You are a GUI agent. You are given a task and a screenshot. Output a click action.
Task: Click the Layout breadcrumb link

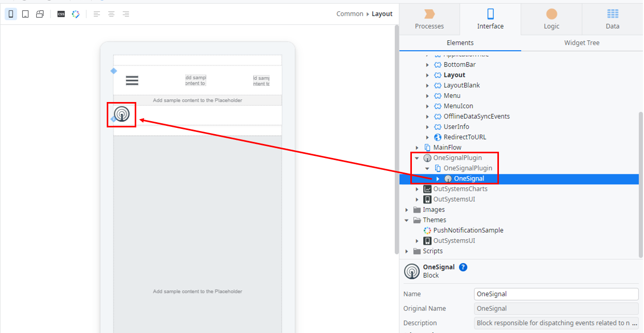pyautogui.click(x=382, y=14)
